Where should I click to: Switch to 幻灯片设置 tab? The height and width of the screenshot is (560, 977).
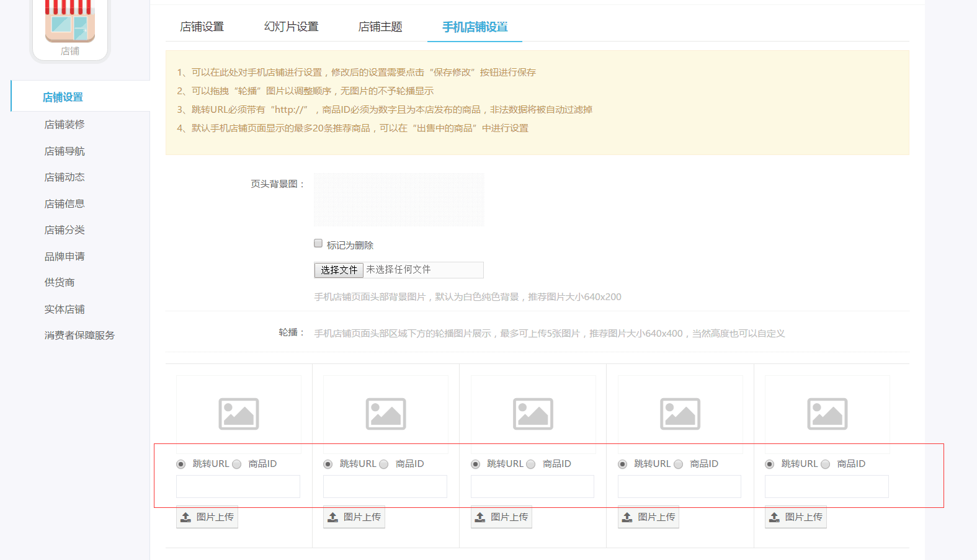(x=291, y=27)
